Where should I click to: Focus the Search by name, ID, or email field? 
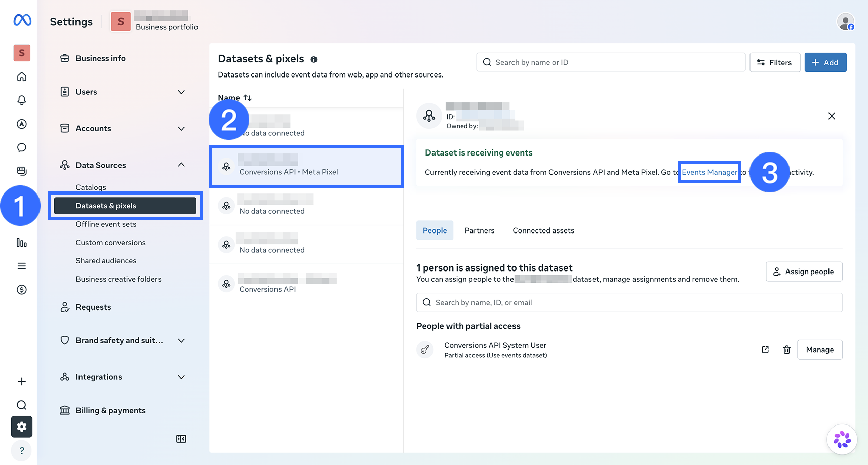pos(629,302)
